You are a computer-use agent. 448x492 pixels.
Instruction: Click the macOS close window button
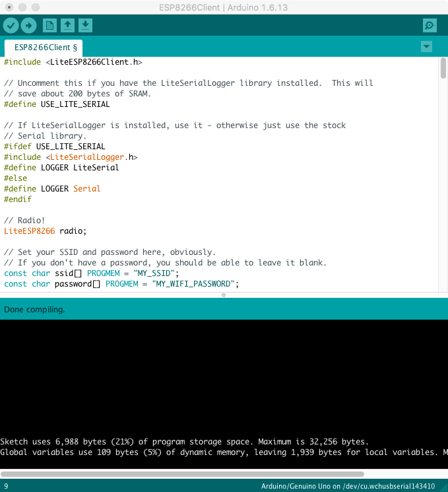[x=9, y=7]
